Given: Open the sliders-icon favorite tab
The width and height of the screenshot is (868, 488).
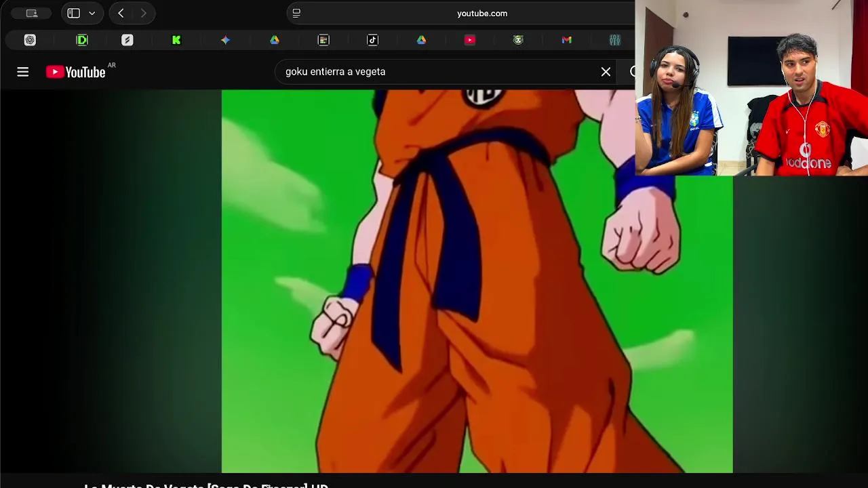Looking at the screenshot, I should (615, 40).
